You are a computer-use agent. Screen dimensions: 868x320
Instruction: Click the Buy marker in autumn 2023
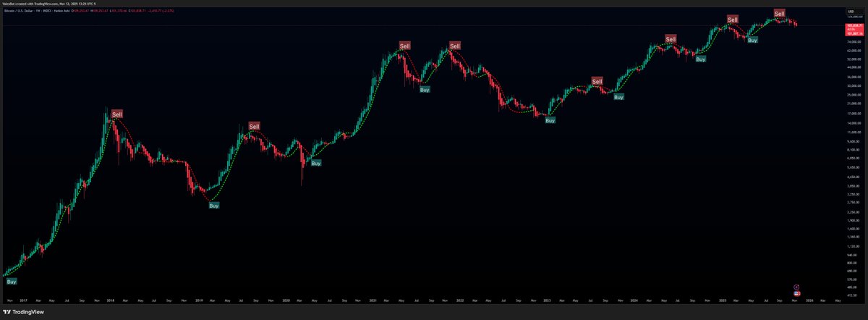618,97
